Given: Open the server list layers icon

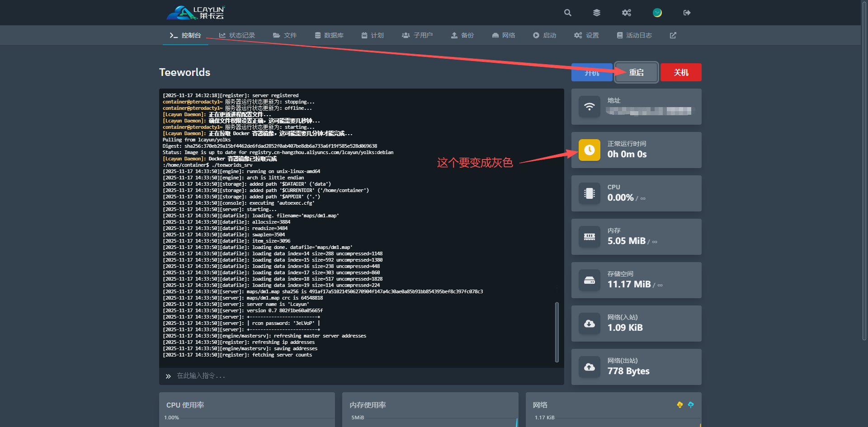Looking at the screenshot, I should coord(597,13).
